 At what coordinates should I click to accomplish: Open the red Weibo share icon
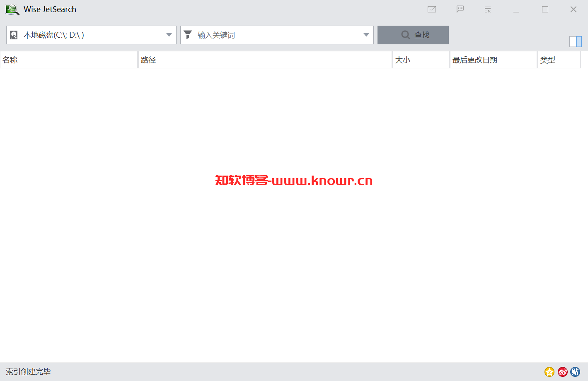562,372
